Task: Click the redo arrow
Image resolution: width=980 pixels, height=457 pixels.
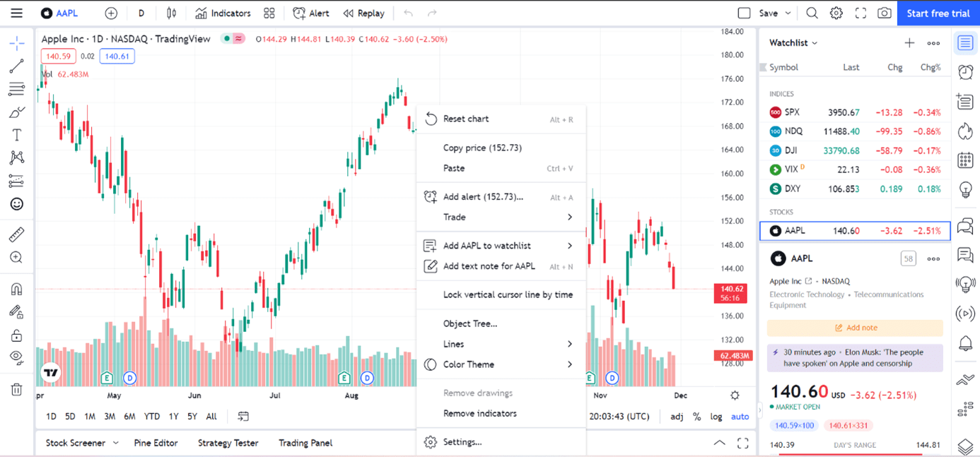Action: (432, 13)
